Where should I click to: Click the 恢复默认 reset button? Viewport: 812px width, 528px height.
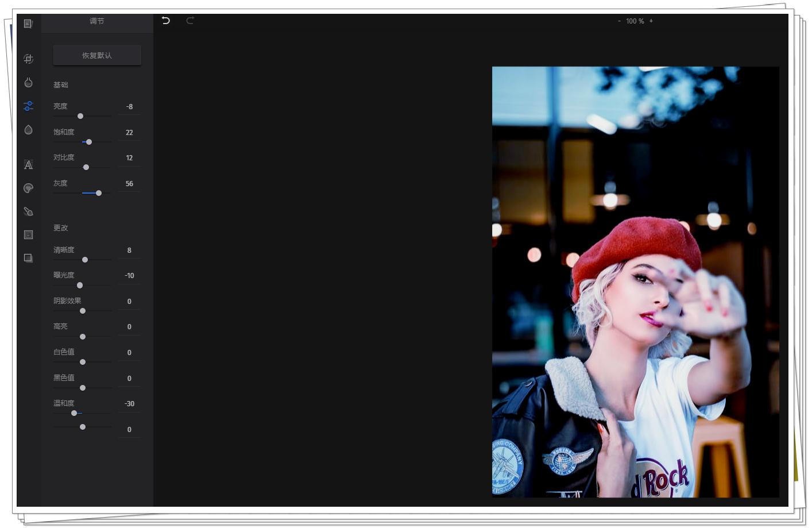[97, 56]
